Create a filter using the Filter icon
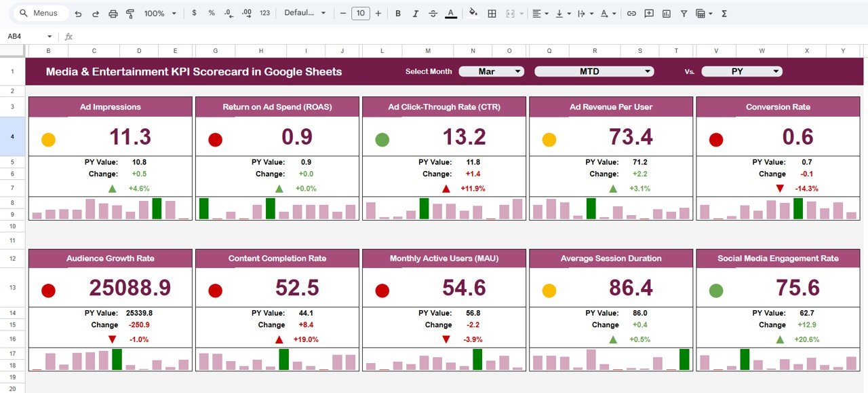Screen dimensions: 868x393 click(x=684, y=13)
